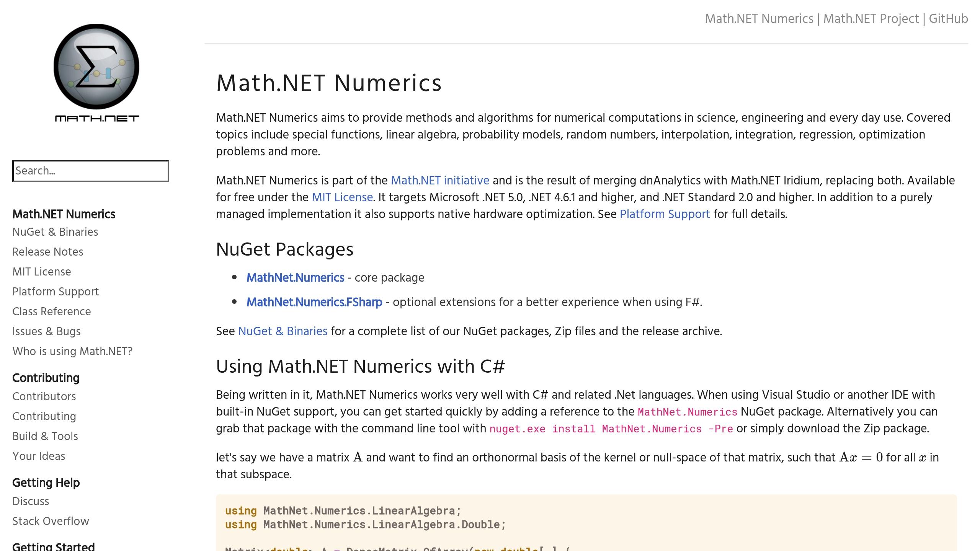Viewport: 980px width, 551px height.
Task: Open GitHub link in header
Action: pyautogui.click(x=948, y=19)
